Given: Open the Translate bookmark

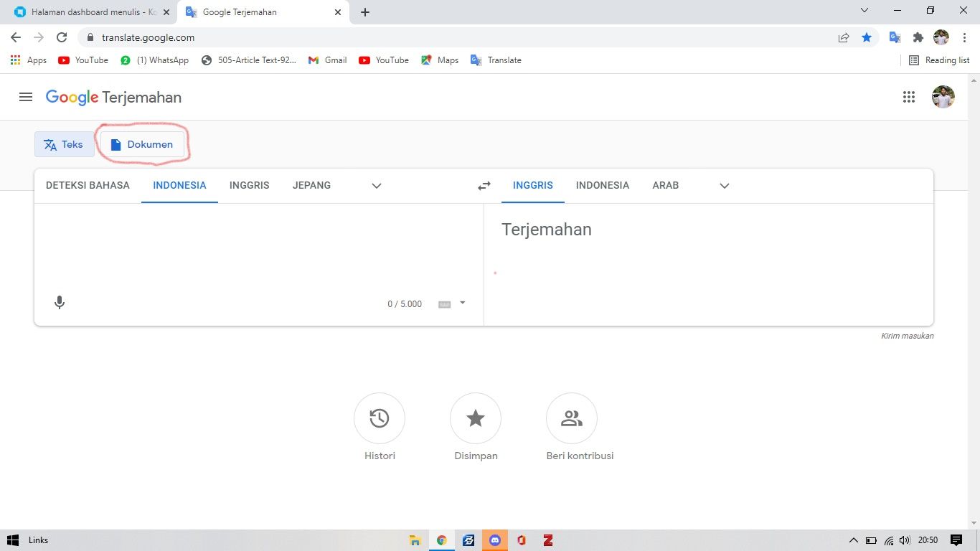Looking at the screenshot, I should click(x=496, y=60).
